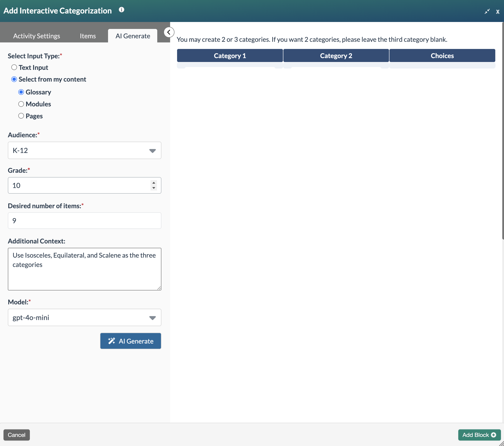Click into the Additional Context text area
The width and height of the screenshot is (504, 446).
point(84,269)
